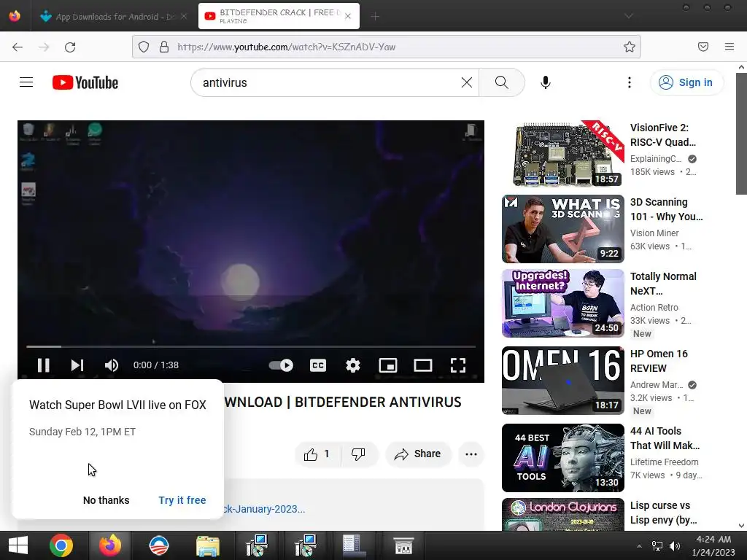747x560 pixels.
Task: Visit Vision Miner channel
Action: tap(654, 233)
